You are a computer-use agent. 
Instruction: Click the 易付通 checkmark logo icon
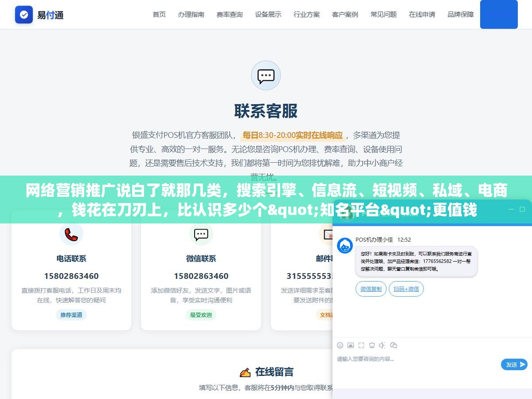(24, 15)
